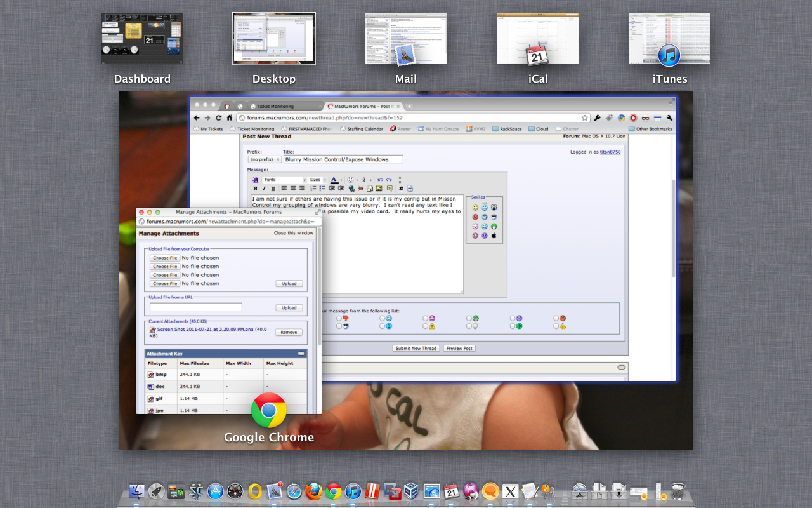Click the undo arrow in the message editor

pyautogui.click(x=380, y=180)
